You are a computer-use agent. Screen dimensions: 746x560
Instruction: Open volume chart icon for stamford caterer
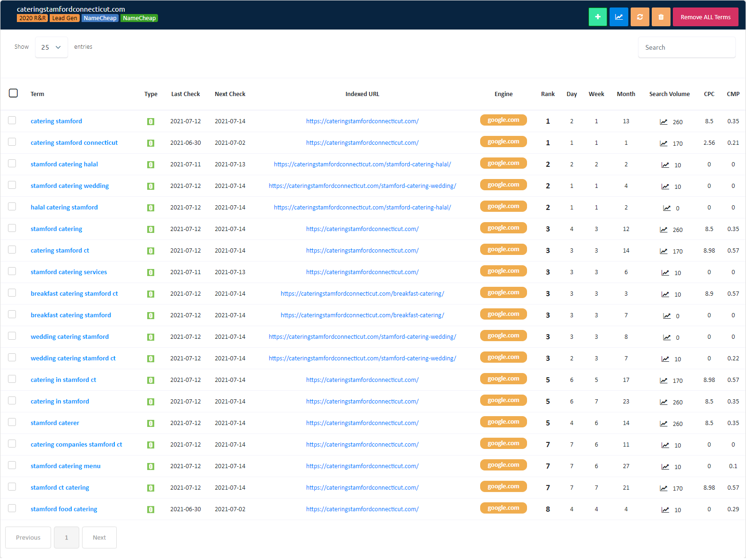663,424
